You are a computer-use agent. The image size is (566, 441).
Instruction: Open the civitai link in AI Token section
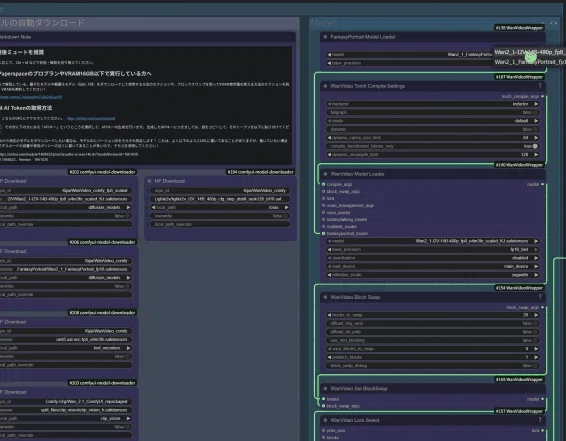click(x=91, y=118)
